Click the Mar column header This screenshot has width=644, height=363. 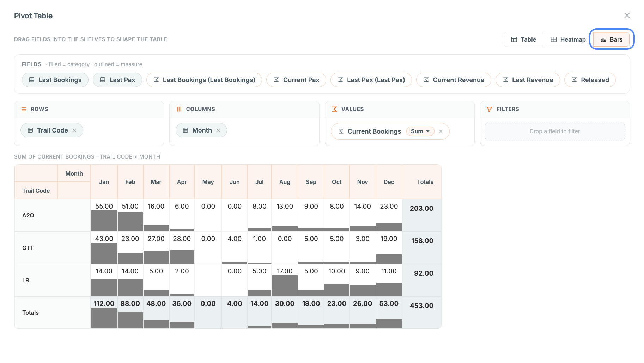point(156,182)
